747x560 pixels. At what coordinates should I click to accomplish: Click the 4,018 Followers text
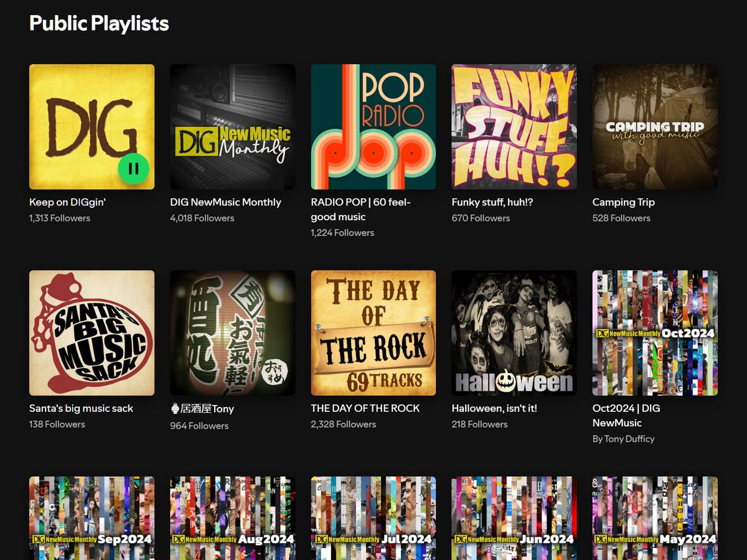pos(202,218)
